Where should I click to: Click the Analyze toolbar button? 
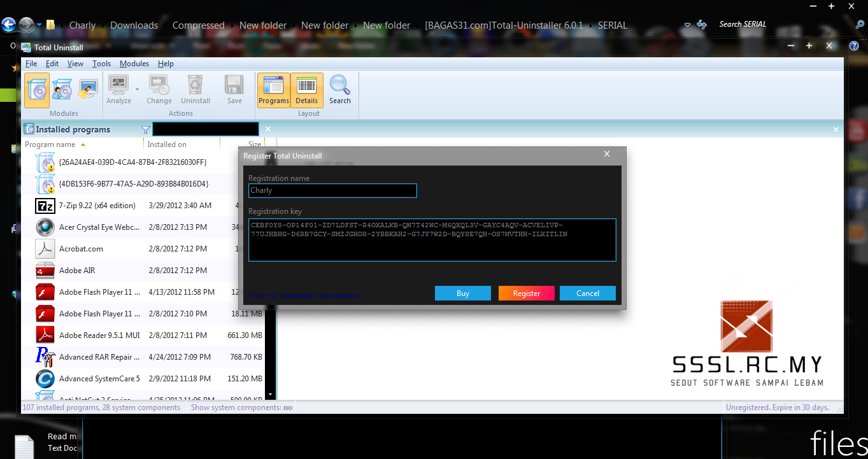tap(118, 90)
